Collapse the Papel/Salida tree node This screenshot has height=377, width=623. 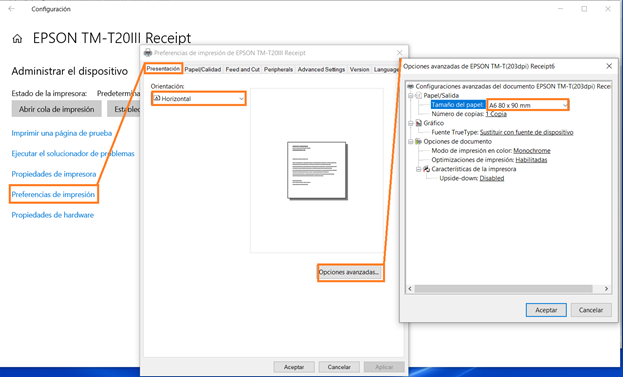410,96
